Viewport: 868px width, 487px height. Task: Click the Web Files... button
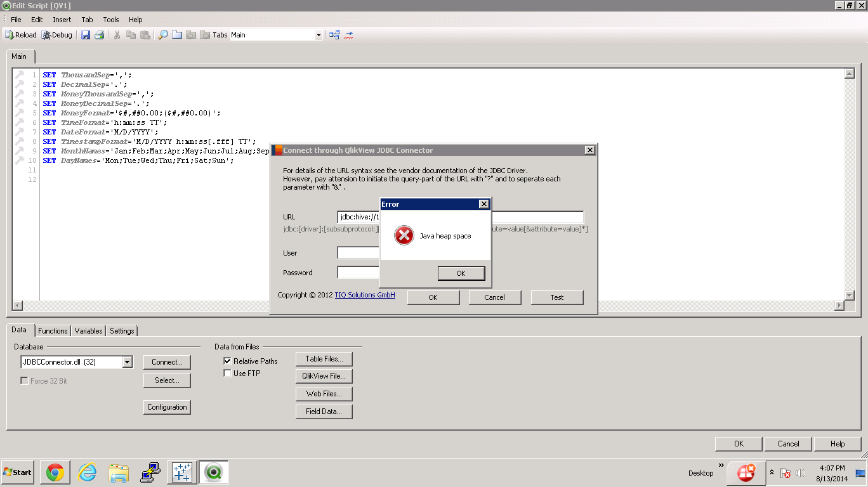click(324, 394)
